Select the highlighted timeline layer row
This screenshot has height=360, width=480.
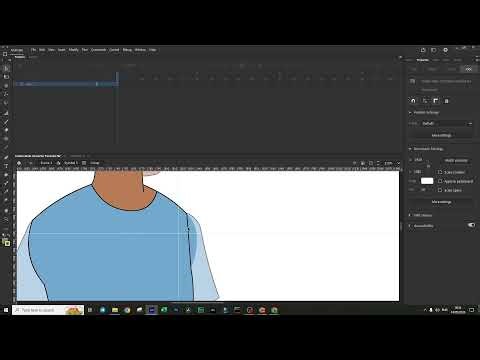[x=67, y=84]
